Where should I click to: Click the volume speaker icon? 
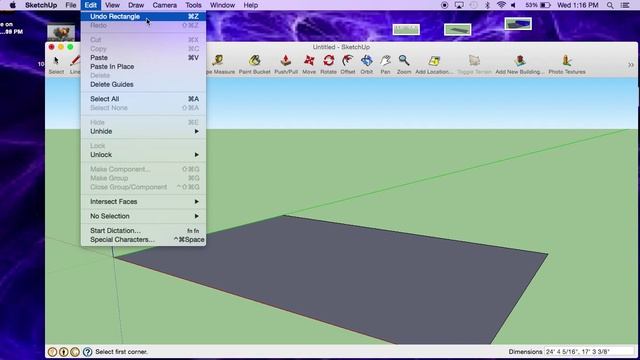[513, 5]
